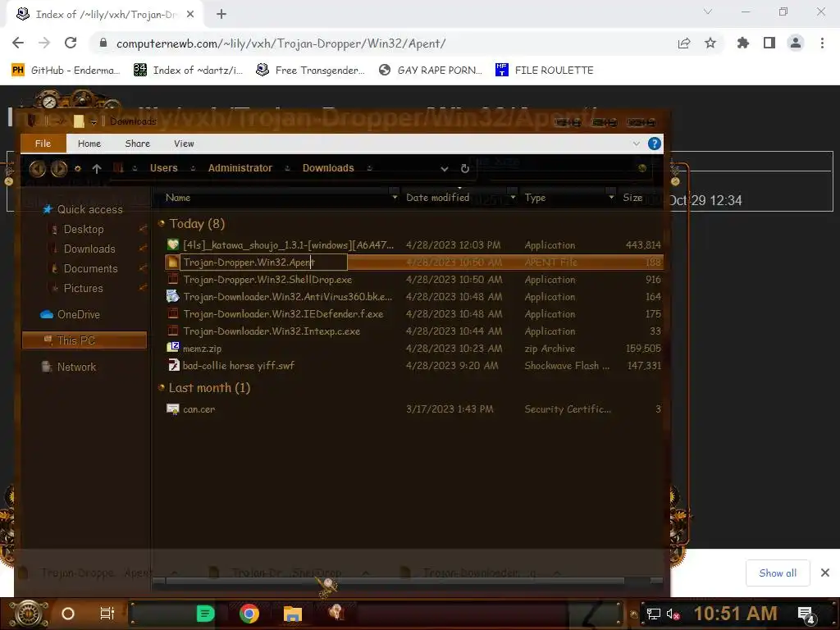Open the Type column filter dropdown
Image resolution: width=840 pixels, height=630 pixels.
[x=611, y=198]
